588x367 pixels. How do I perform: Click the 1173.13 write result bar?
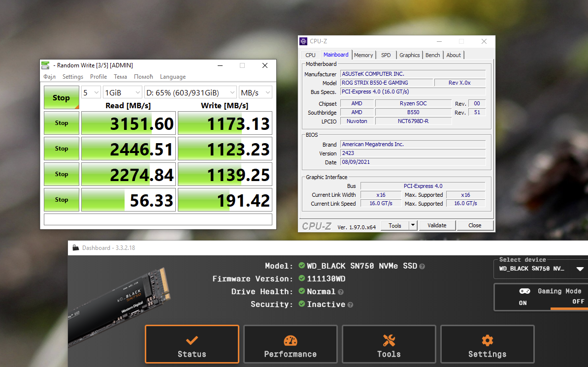coord(225,123)
